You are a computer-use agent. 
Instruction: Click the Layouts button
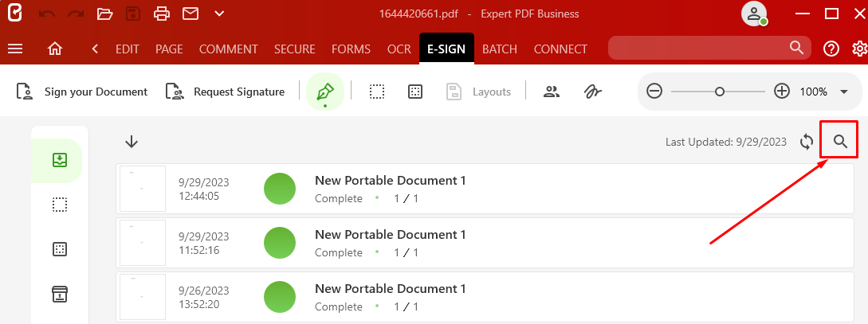tap(478, 92)
